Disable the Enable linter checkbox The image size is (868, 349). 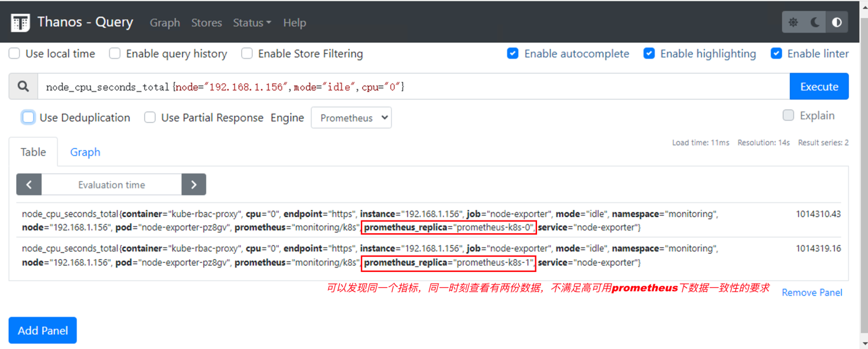pos(777,54)
